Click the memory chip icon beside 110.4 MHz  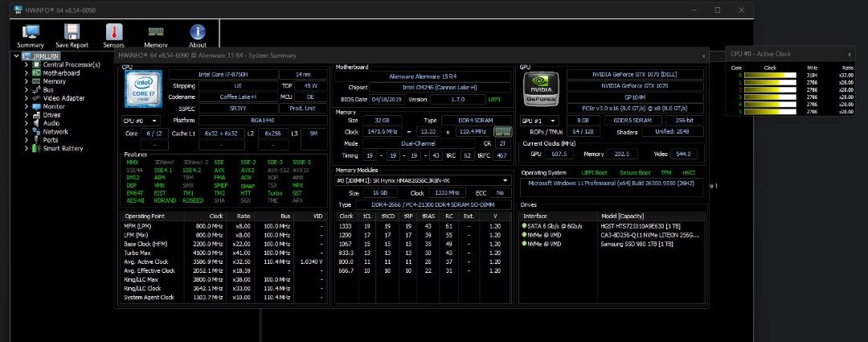502,131
